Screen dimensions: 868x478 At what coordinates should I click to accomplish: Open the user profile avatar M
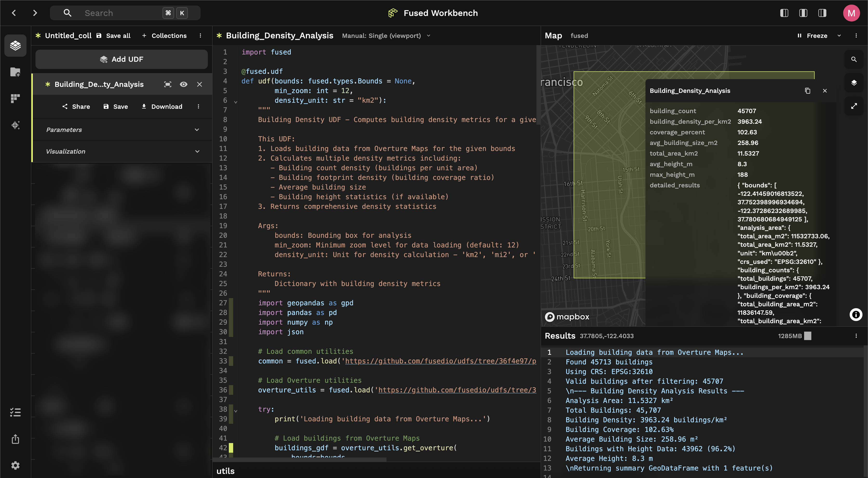click(852, 13)
